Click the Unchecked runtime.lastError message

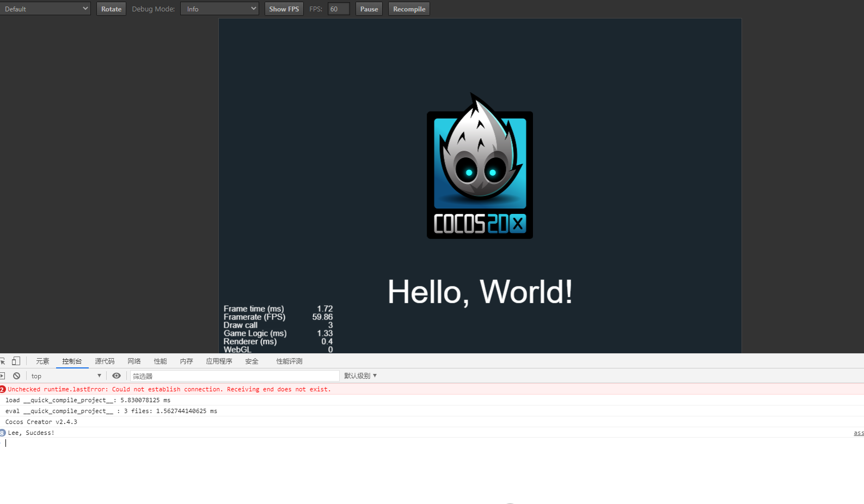pos(169,389)
